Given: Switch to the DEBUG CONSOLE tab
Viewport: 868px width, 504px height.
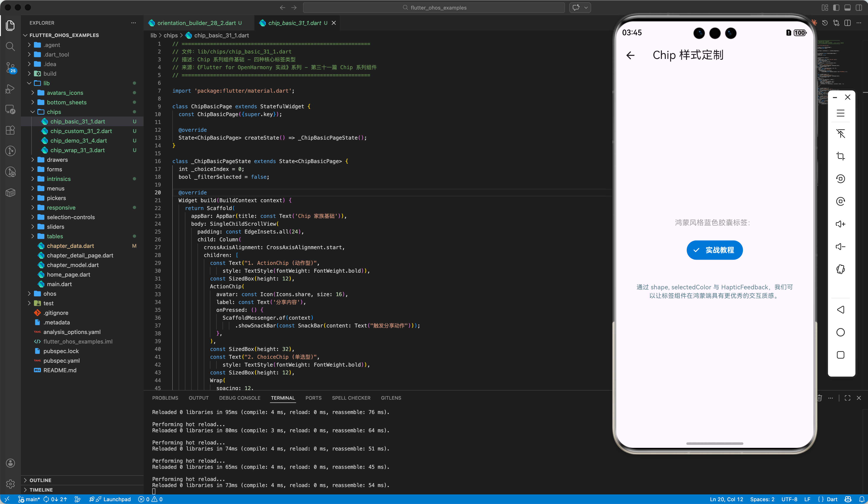Looking at the screenshot, I should (x=239, y=398).
